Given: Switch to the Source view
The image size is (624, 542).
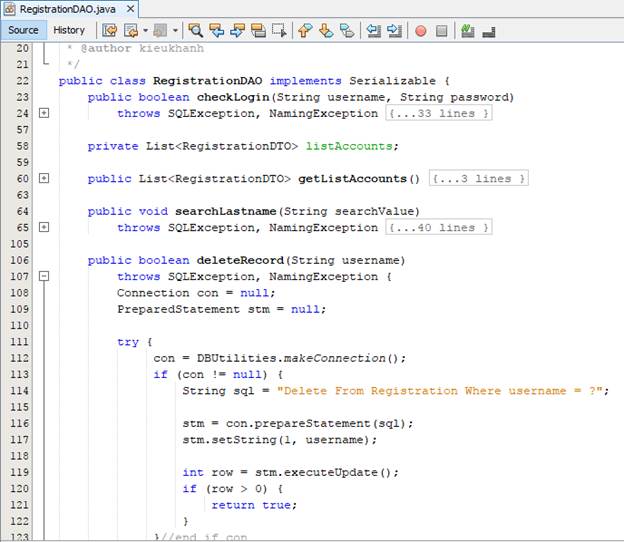Looking at the screenshot, I should (x=23, y=30).
